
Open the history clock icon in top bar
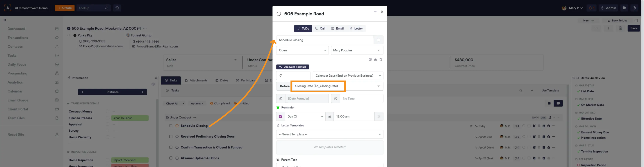pos(117,8)
